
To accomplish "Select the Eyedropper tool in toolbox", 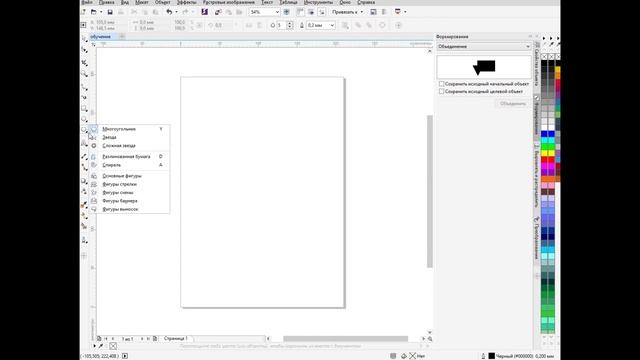I will (x=84, y=204).
